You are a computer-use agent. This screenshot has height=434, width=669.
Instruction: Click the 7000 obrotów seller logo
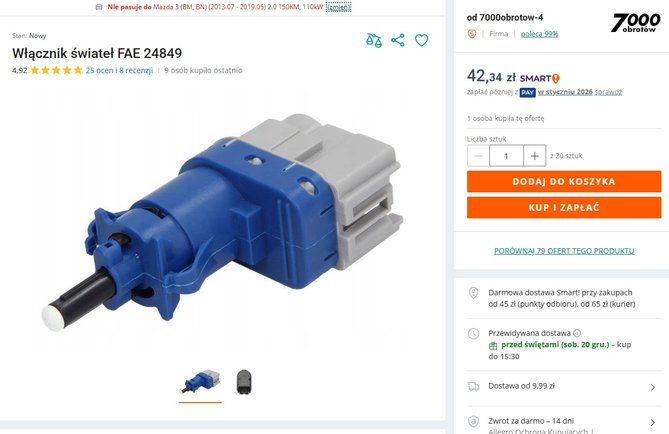(x=636, y=23)
